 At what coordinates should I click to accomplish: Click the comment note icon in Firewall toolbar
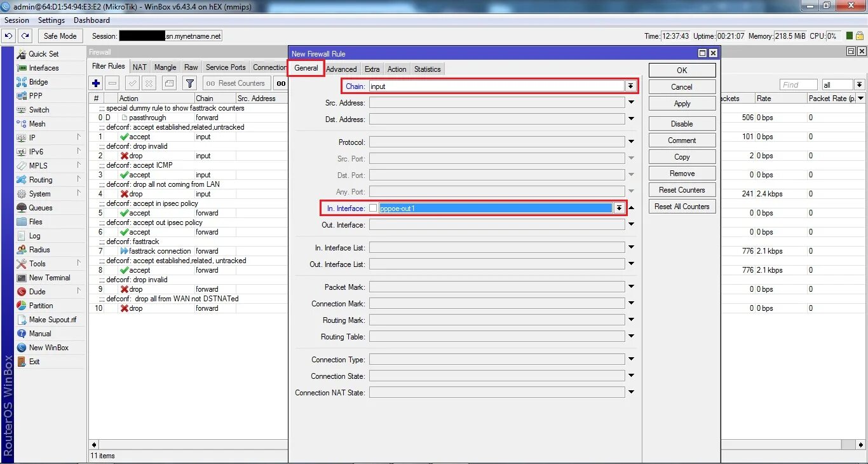click(x=169, y=83)
